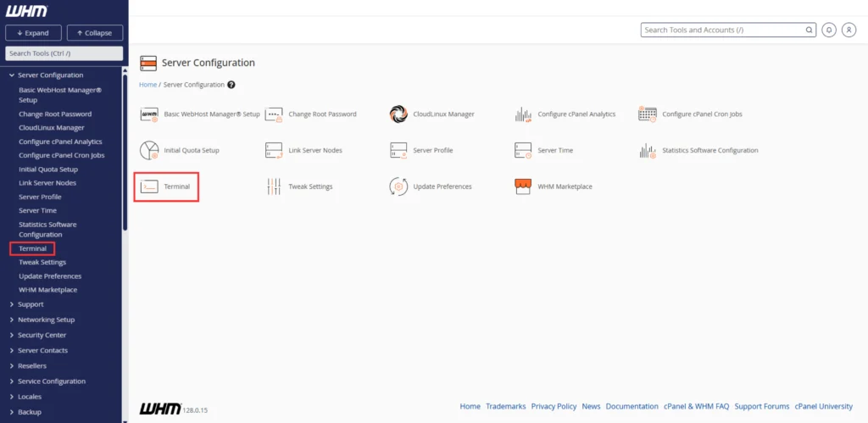Open the News footer link

[591, 406]
